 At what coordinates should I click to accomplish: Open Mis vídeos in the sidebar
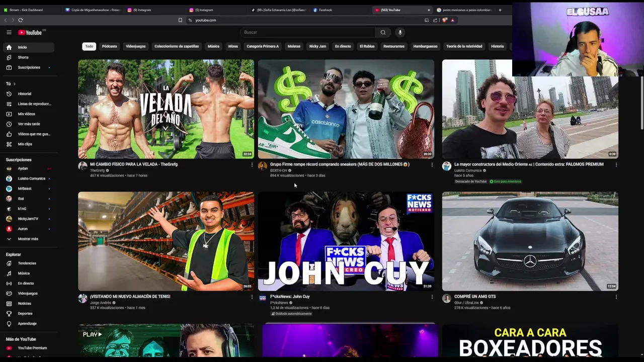28,114
